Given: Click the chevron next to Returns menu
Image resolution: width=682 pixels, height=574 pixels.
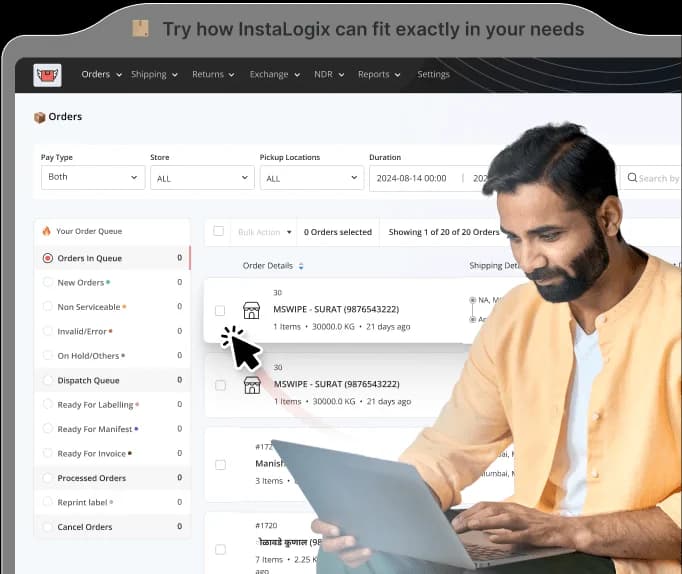Looking at the screenshot, I should tap(231, 75).
